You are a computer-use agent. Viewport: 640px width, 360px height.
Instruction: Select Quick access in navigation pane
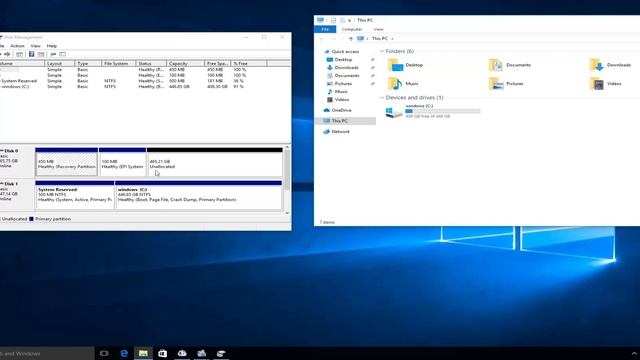[x=345, y=52]
